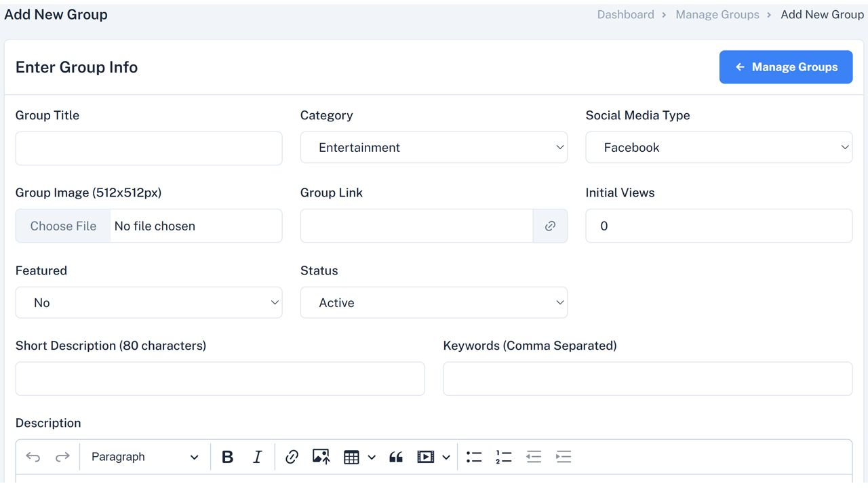Insert a bulleted list
The height and width of the screenshot is (488, 868).
474,457
